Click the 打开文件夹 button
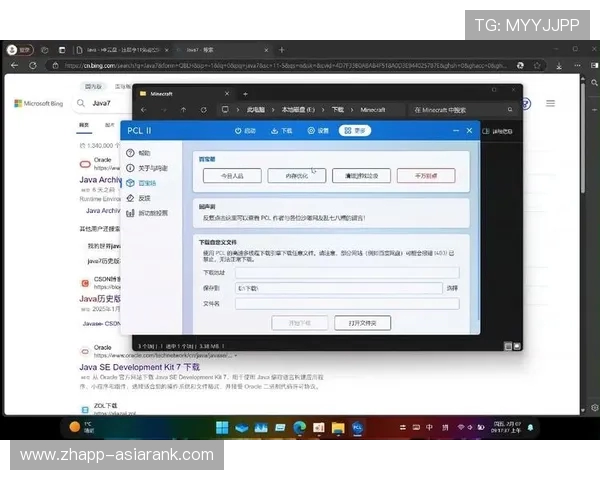The image size is (600, 480). 362,323
